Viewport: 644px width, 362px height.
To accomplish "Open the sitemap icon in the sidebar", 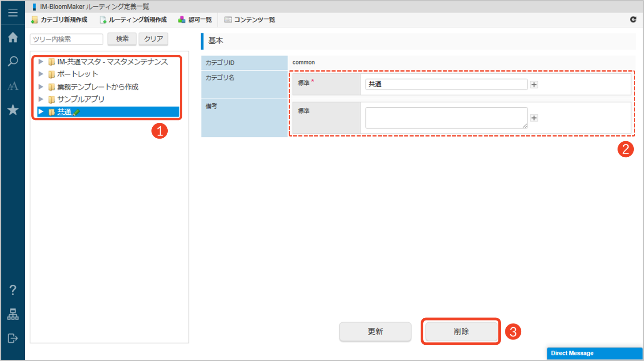I will pyautogui.click(x=13, y=314).
